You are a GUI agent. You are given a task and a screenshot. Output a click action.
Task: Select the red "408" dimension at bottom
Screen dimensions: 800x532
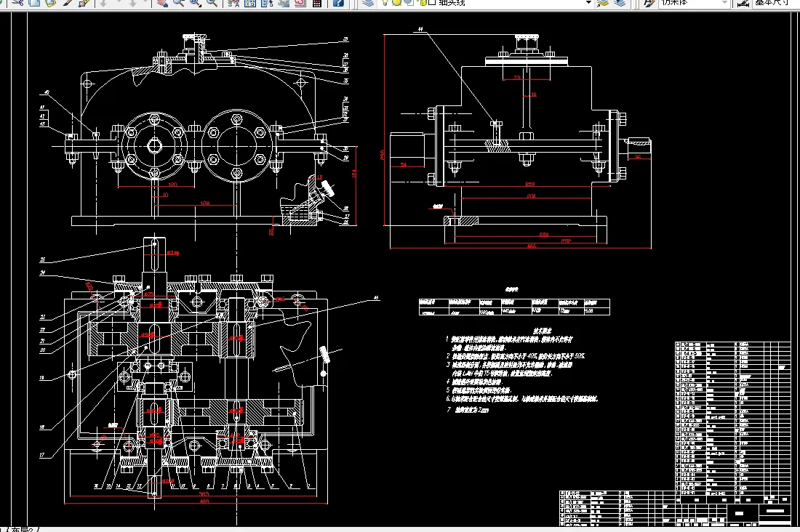point(204,501)
